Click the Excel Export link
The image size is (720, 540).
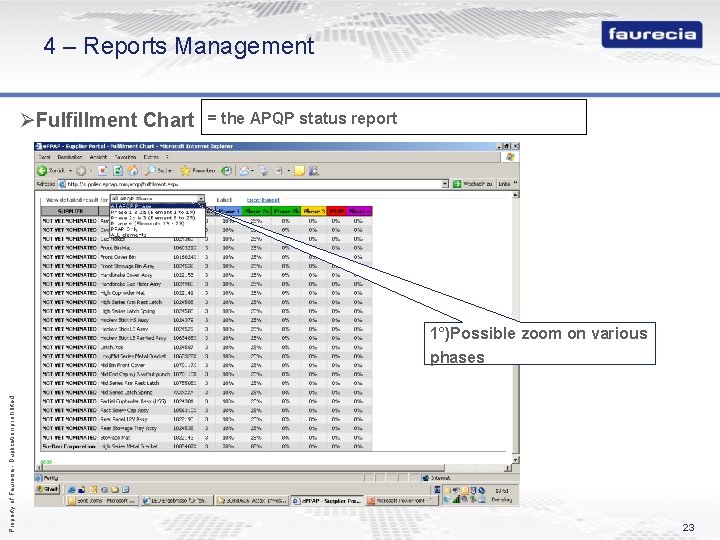click(x=263, y=200)
